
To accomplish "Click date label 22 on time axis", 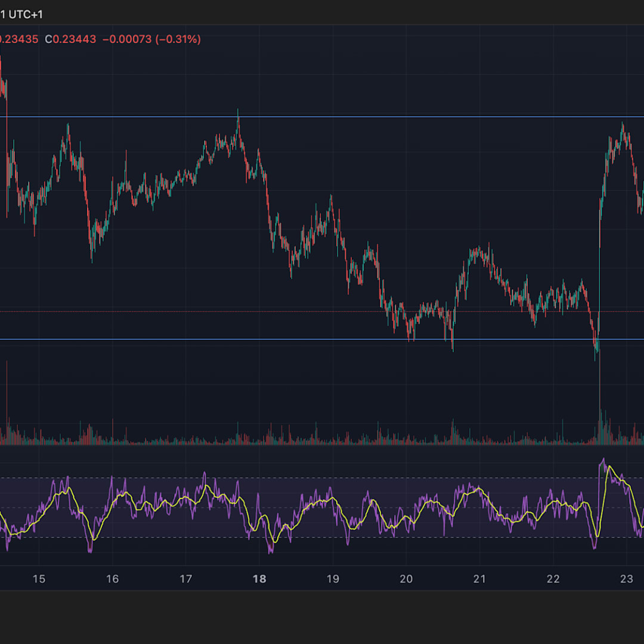I will point(553,578).
